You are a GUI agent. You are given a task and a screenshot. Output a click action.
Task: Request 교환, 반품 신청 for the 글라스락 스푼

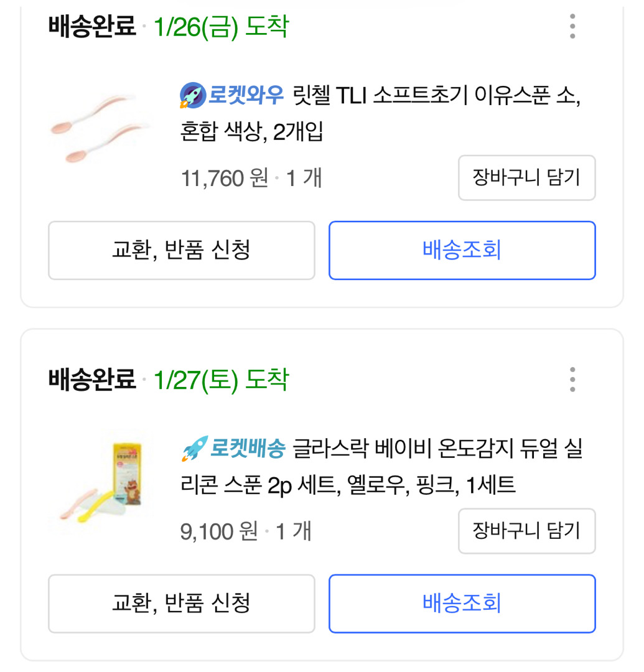point(181,603)
